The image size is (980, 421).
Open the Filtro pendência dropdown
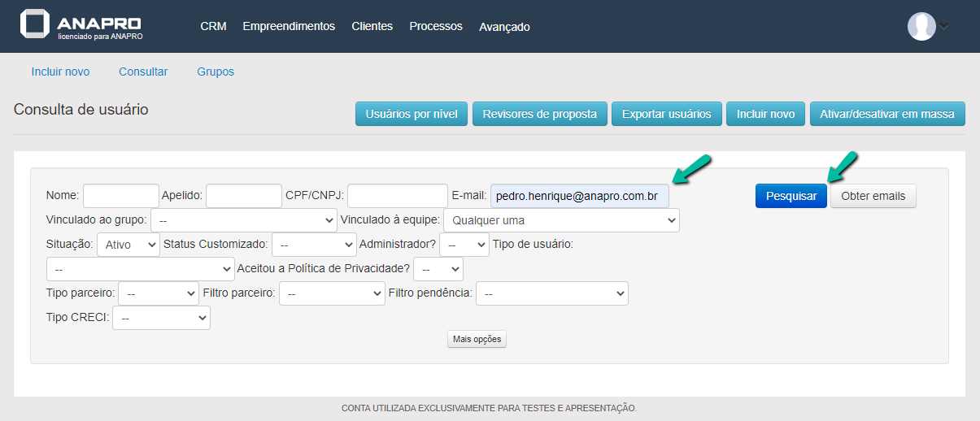coord(551,293)
